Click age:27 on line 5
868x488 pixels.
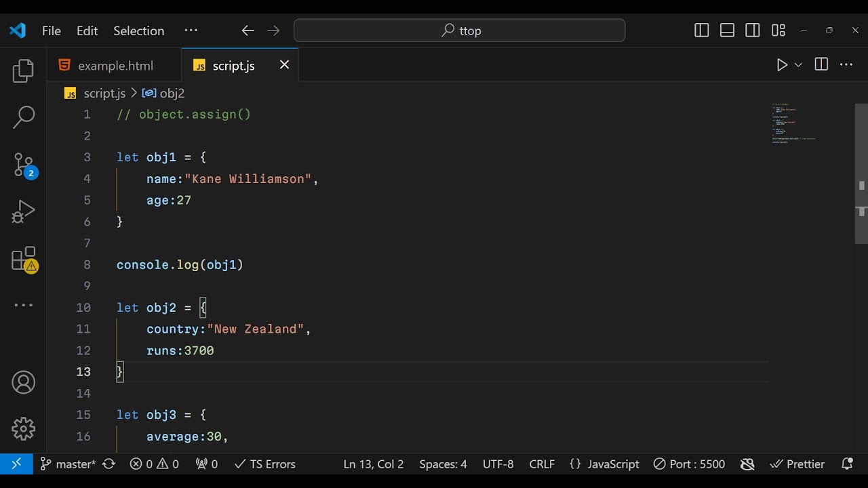click(169, 200)
